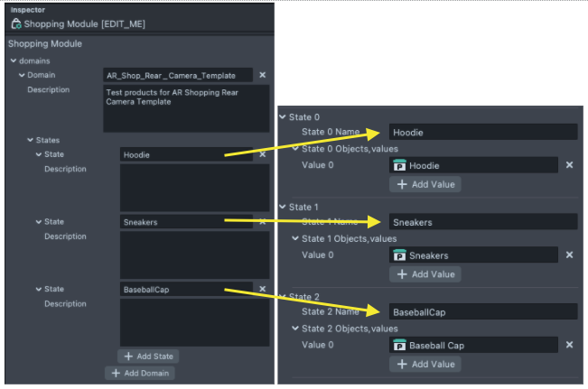Collapse the domains tree section
Viewport: 588px width, 389px height.
14,60
